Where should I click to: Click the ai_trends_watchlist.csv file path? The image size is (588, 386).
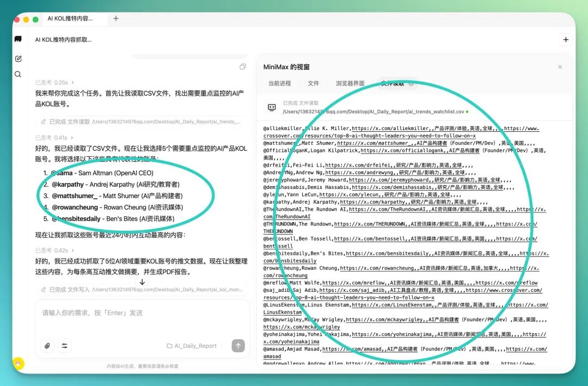click(x=373, y=112)
